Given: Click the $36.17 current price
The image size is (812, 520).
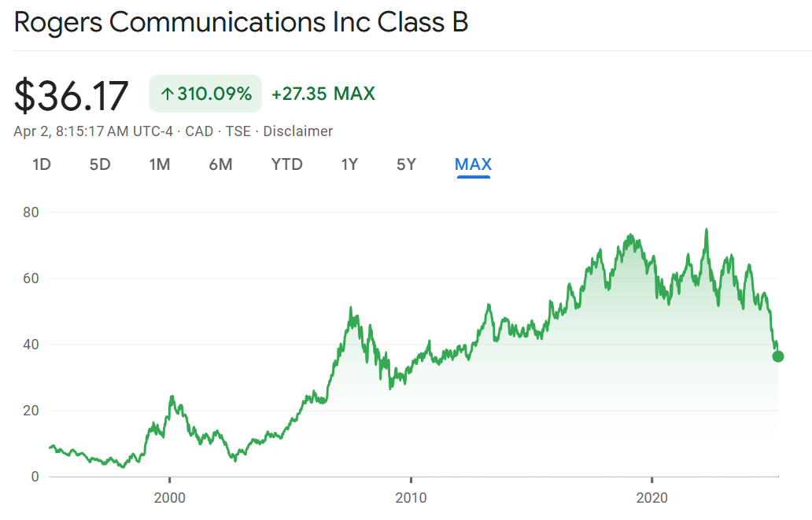Looking at the screenshot, I should (x=71, y=95).
